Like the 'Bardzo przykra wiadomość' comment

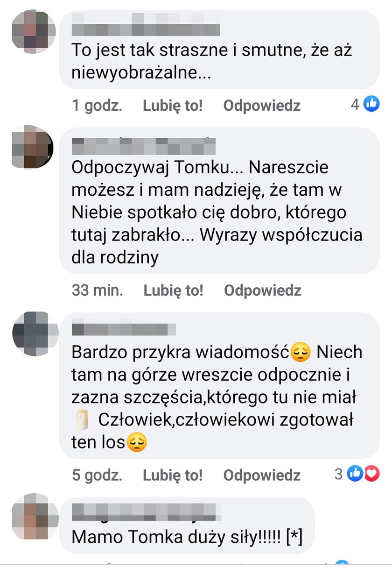coord(173,475)
